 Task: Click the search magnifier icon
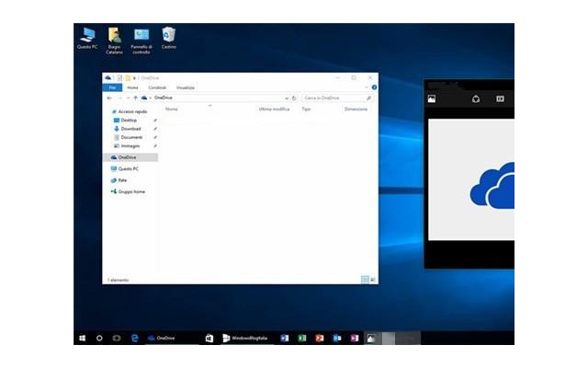point(368,98)
